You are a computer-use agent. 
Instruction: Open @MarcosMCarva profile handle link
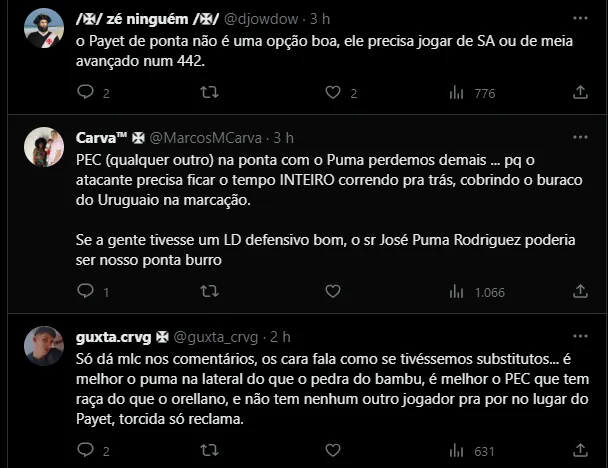(208, 137)
